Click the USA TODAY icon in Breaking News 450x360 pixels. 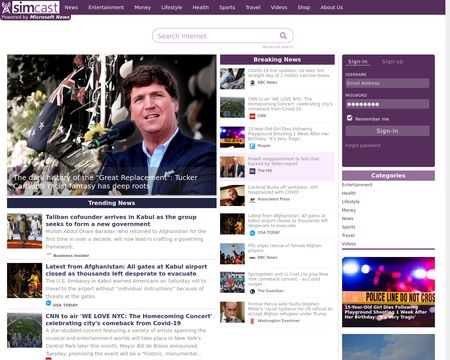tap(252, 233)
